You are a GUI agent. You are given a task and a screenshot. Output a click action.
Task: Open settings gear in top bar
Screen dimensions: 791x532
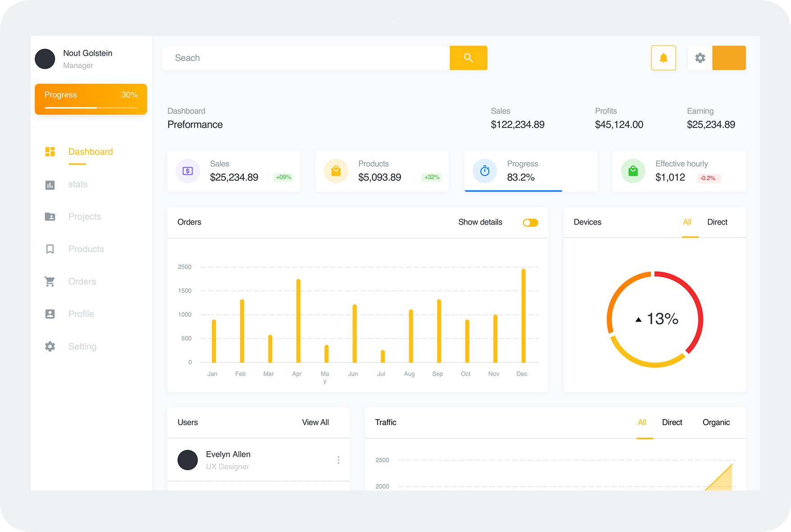coord(700,58)
